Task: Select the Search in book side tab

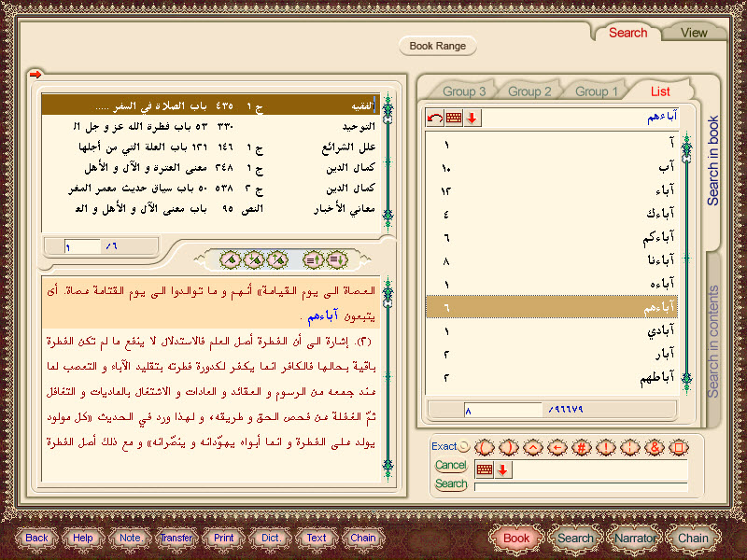Action: (712, 161)
